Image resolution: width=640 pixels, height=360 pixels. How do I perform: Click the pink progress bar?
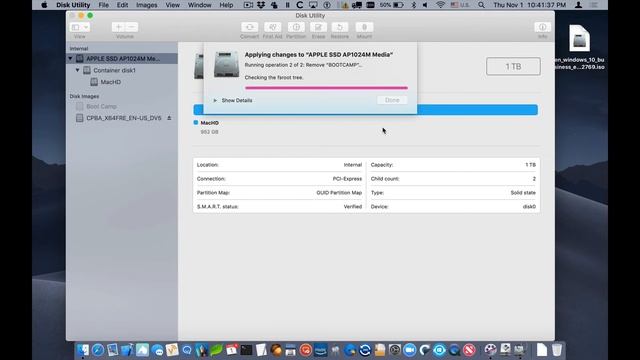coord(326,88)
